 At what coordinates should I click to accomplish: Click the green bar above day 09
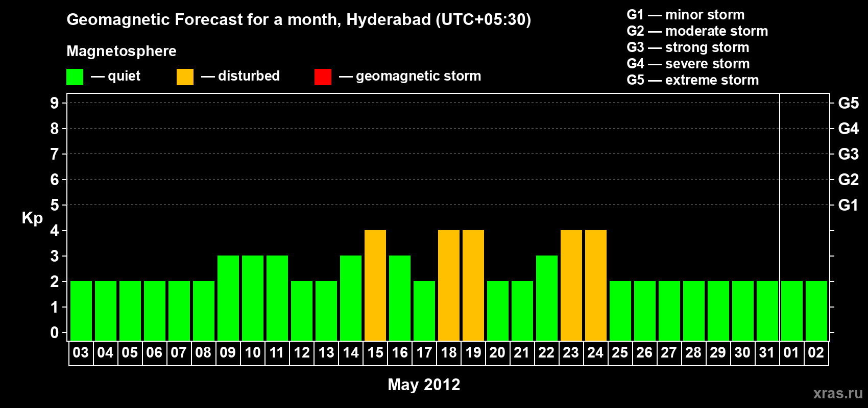228,298
